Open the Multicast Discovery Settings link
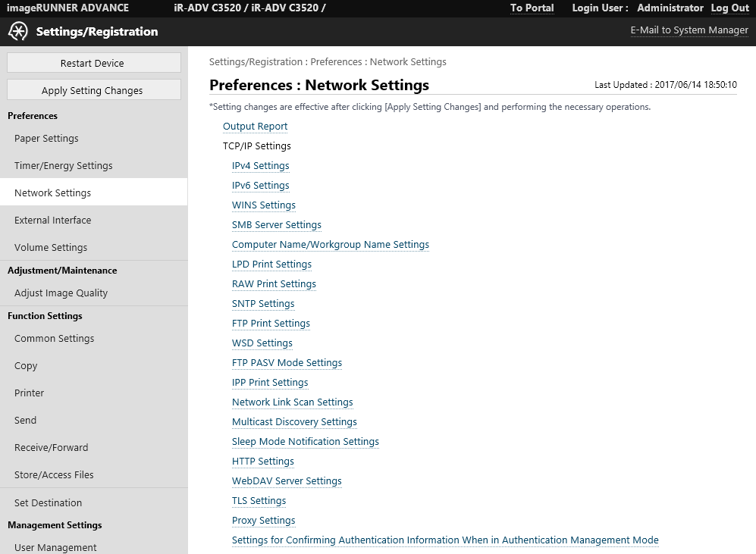The width and height of the screenshot is (756, 554). point(294,422)
